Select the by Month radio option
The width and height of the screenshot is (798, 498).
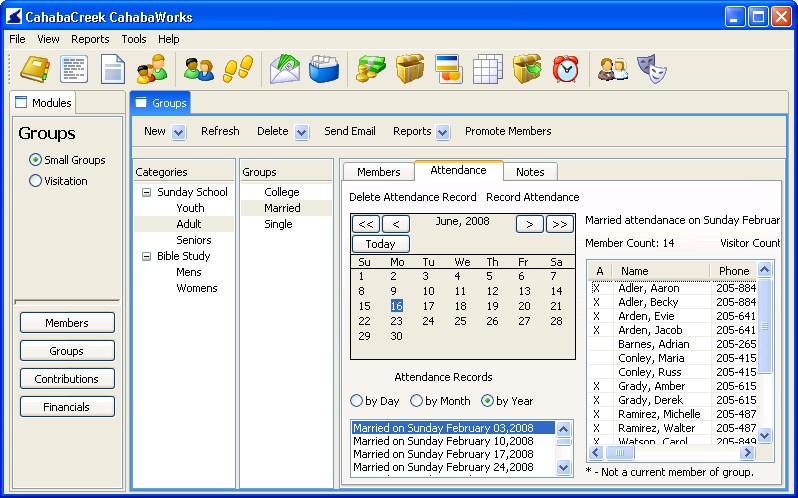coord(416,401)
